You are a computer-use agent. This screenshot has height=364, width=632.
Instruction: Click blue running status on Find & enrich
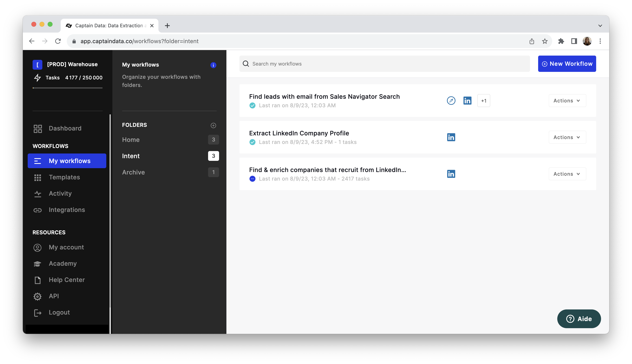point(252,179)
